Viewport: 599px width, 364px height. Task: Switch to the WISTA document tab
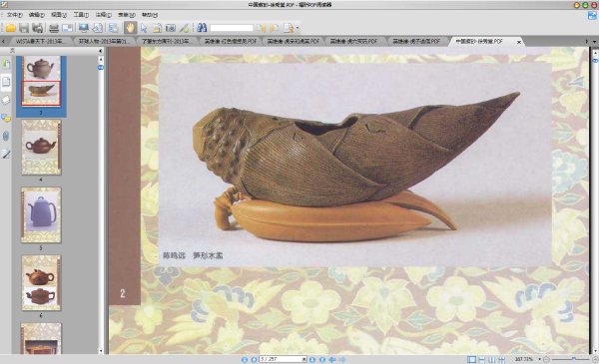click(39, 41)
